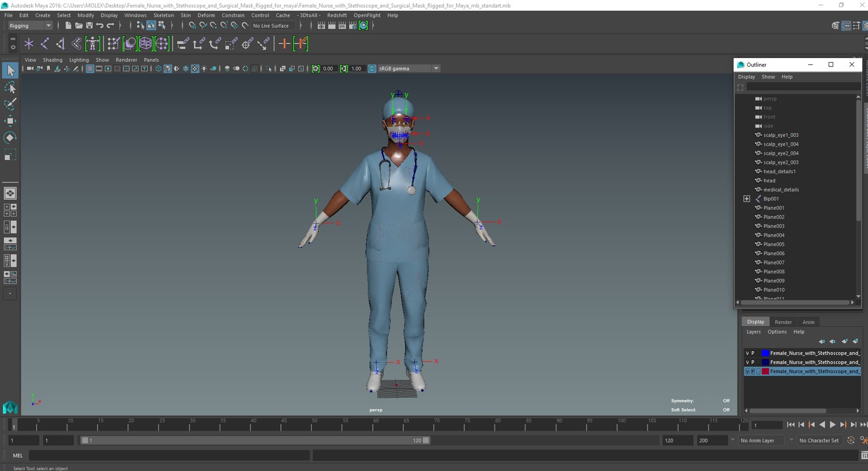The width and height of the screenshot is (868, 471).
Task: Go to start of playback range
Action: point(791,425)
